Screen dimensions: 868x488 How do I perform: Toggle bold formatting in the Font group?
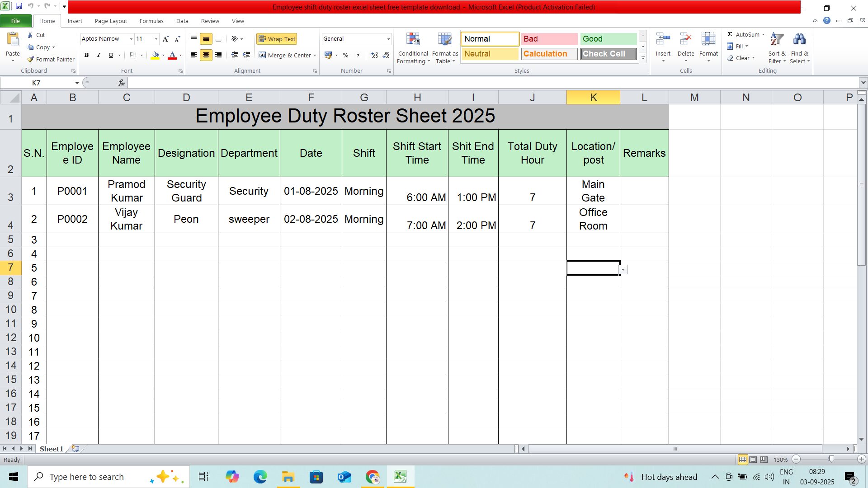click(x=86, y=55)
